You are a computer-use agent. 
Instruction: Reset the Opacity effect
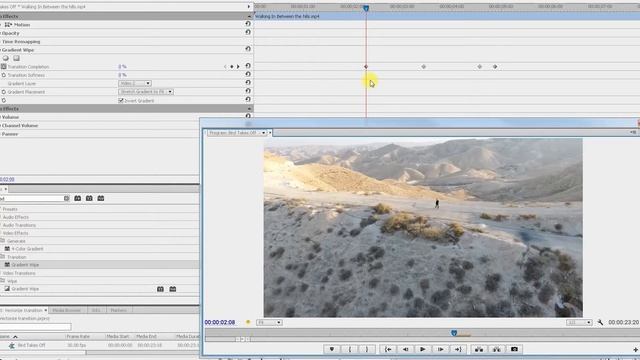[x=248, y=32]
